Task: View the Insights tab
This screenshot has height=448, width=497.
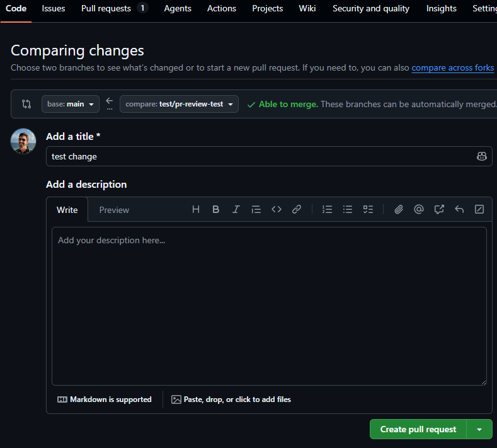Action: (441, 9)
